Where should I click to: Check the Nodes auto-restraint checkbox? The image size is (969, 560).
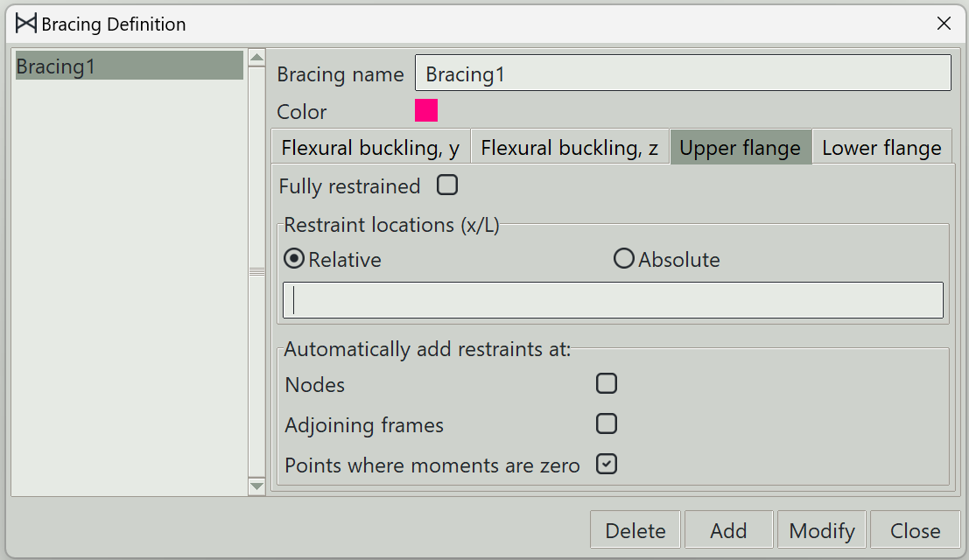[x=607, y=383]
